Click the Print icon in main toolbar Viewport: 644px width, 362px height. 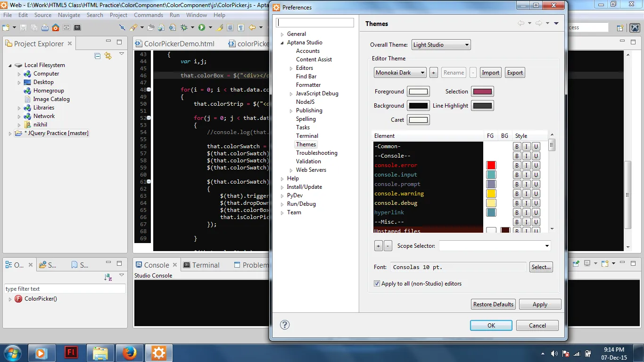click(x=45, y=28)
